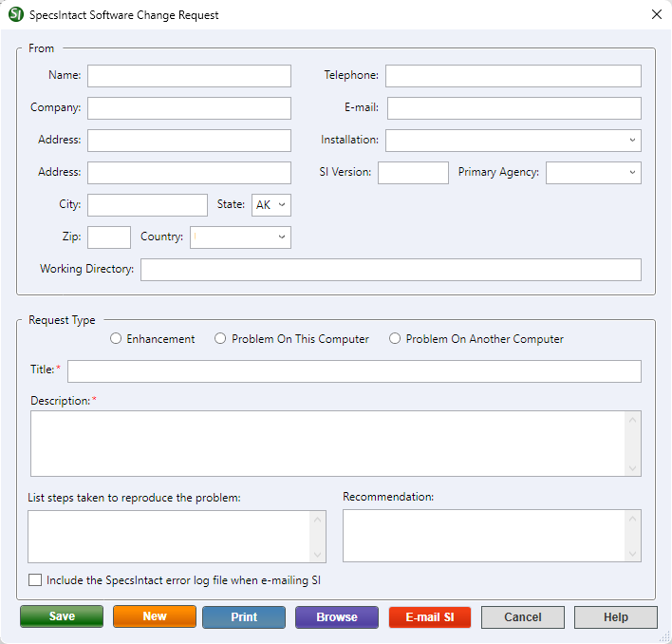The height and width of the screenshot is (644, 672).
Task: Click reproduce steps scrollbar up arrow
Action: point(318,521)
